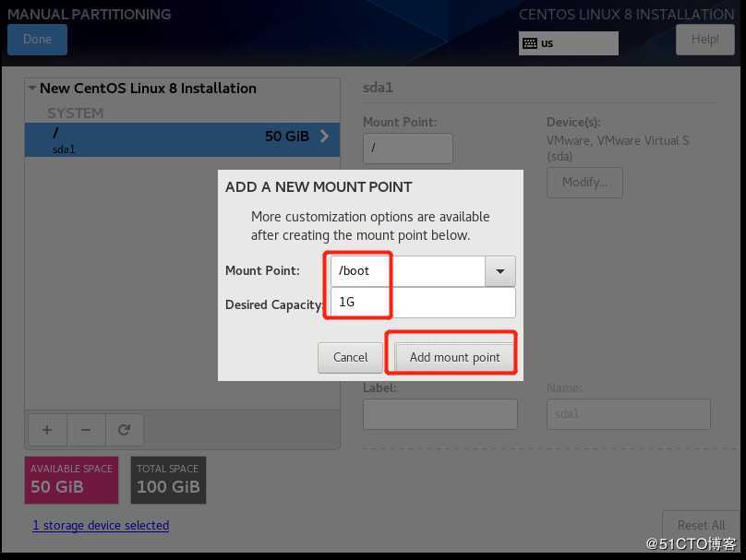Open the us keyboard layout indicator
This screenshot has width=746, height=560.
tap(569, 43)
